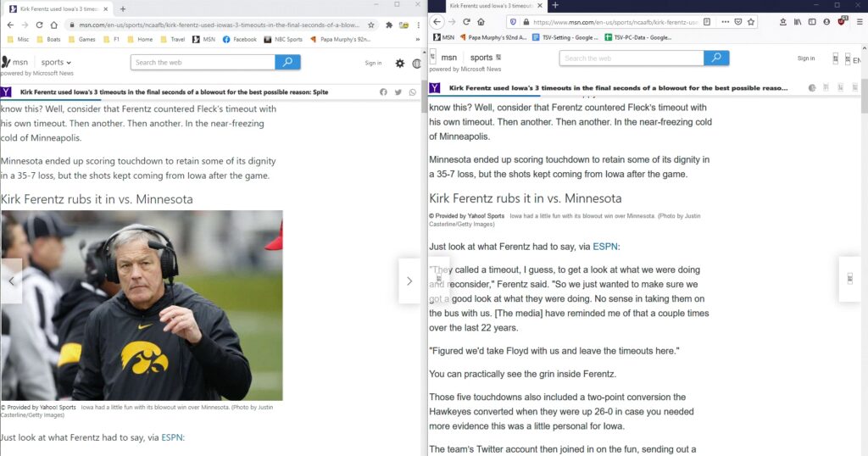Open Firefox page actions three-dot menu

coord(723,21)
